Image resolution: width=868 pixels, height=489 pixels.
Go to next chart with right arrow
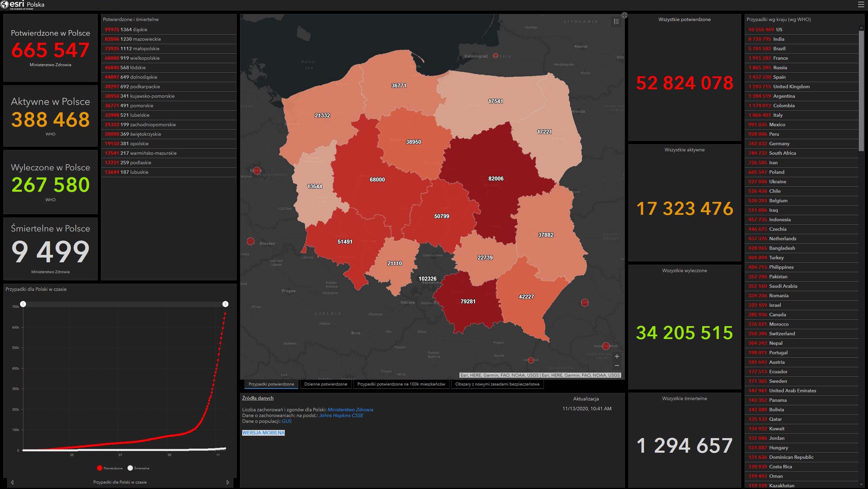228,482
